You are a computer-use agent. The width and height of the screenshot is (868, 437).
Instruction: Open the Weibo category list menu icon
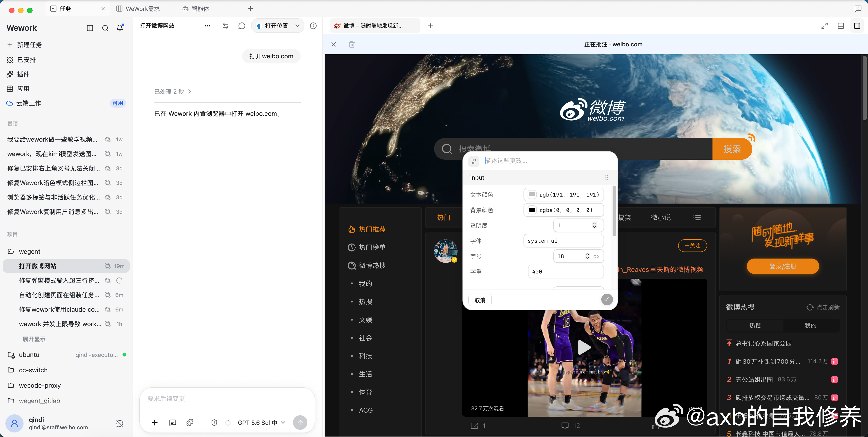pyautogui.click(x=697, y=218)
